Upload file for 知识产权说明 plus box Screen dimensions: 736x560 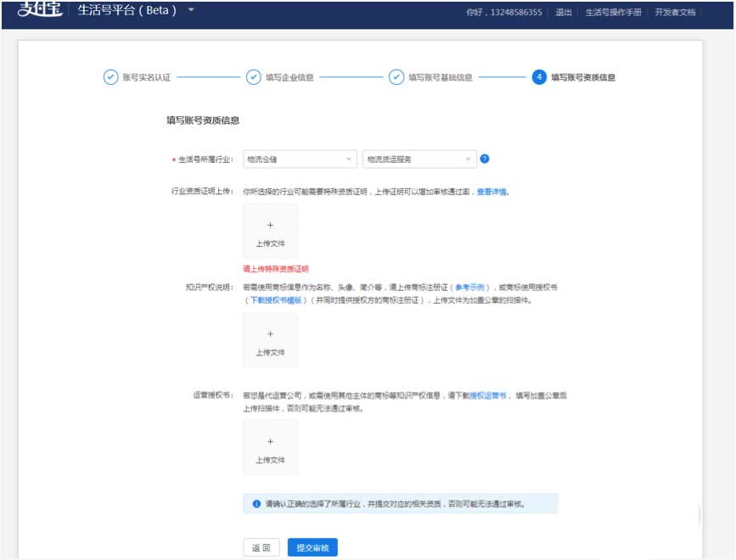click(271, 340)
